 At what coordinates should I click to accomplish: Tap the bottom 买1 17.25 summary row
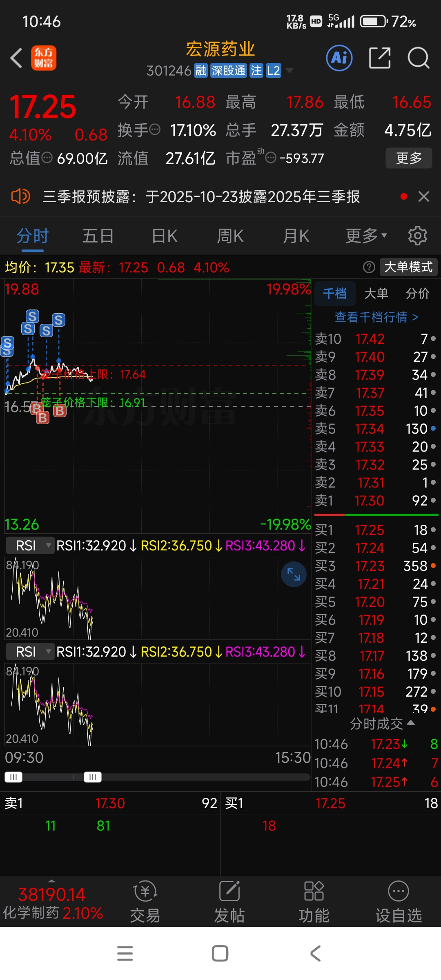[331, 803]
